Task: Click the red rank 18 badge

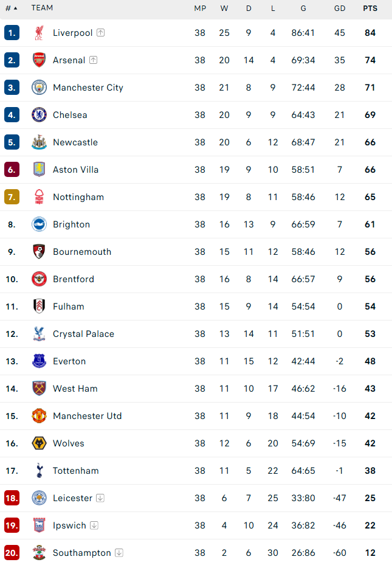Action: tap(12, 498)
